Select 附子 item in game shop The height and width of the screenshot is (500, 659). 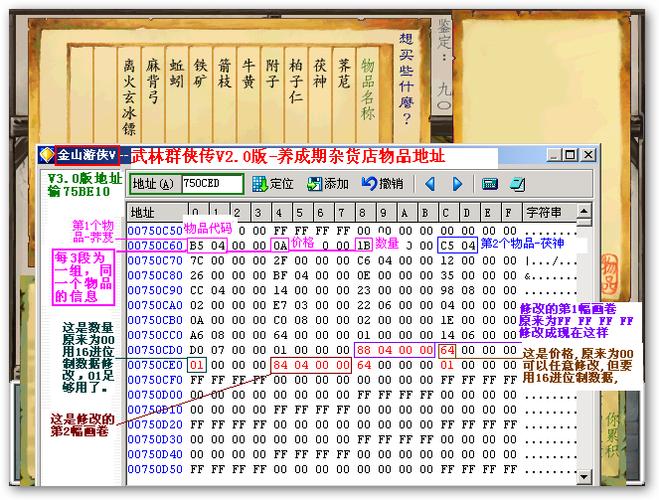[272, 73]
